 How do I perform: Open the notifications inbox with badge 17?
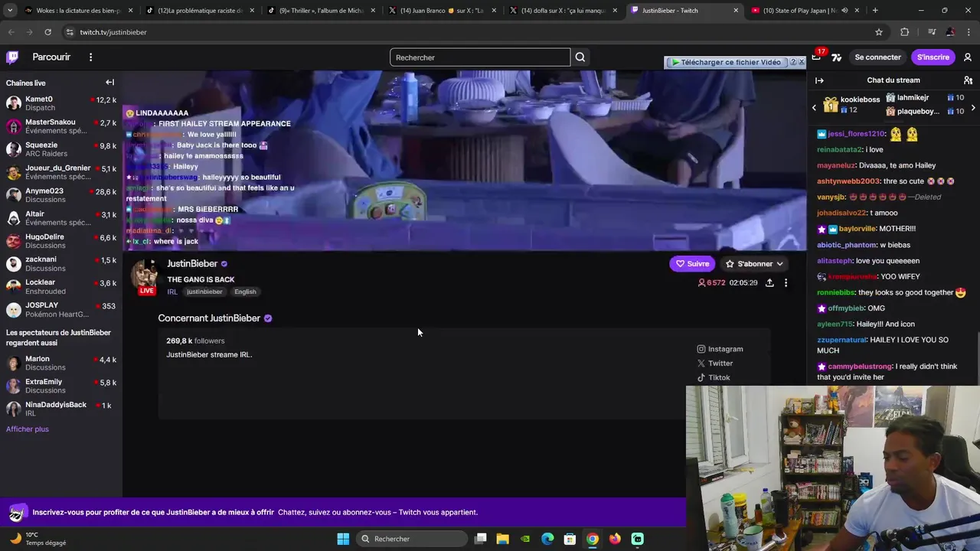click(x=816, y=57)
